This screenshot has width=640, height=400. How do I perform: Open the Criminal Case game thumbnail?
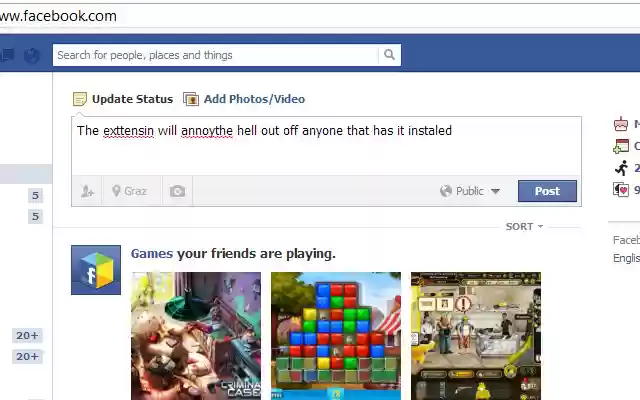pyautogui.click(x=196, y=336)
